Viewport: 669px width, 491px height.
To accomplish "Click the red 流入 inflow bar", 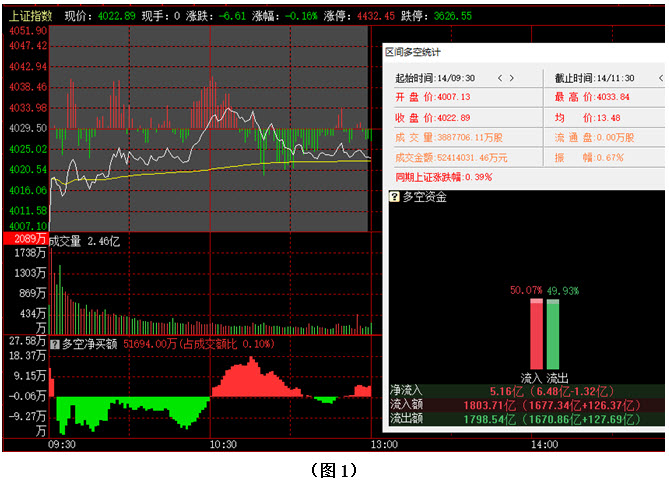I will coord(536,332).
